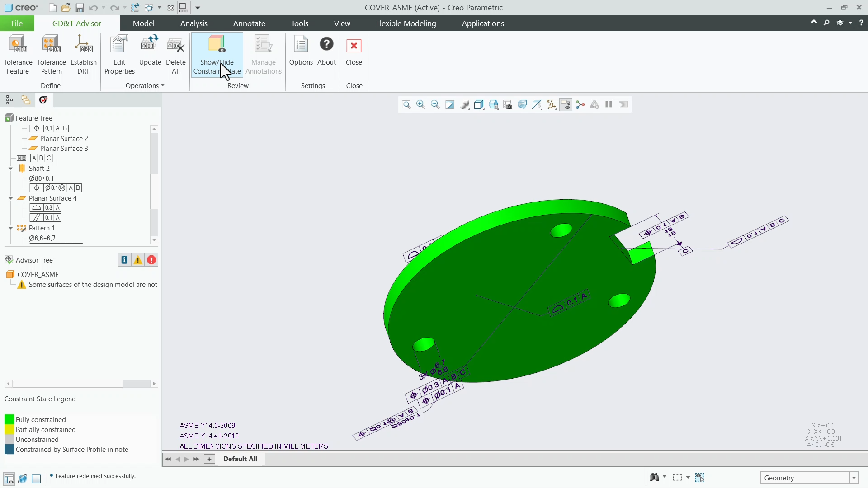This screenshot has width=868, height=488.
Task: Click the Advisor Tree horizontal scrollbar
Action: click(68, 384)
